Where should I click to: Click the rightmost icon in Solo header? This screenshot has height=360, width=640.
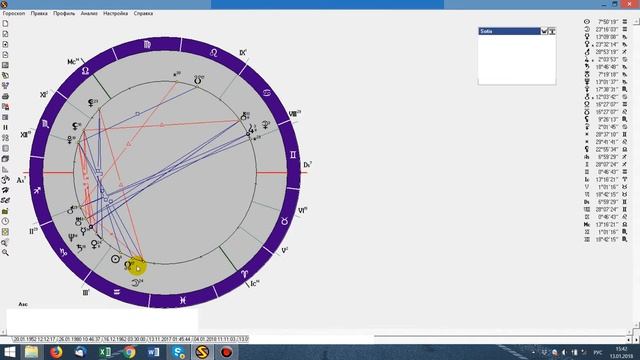click(552, 31)
